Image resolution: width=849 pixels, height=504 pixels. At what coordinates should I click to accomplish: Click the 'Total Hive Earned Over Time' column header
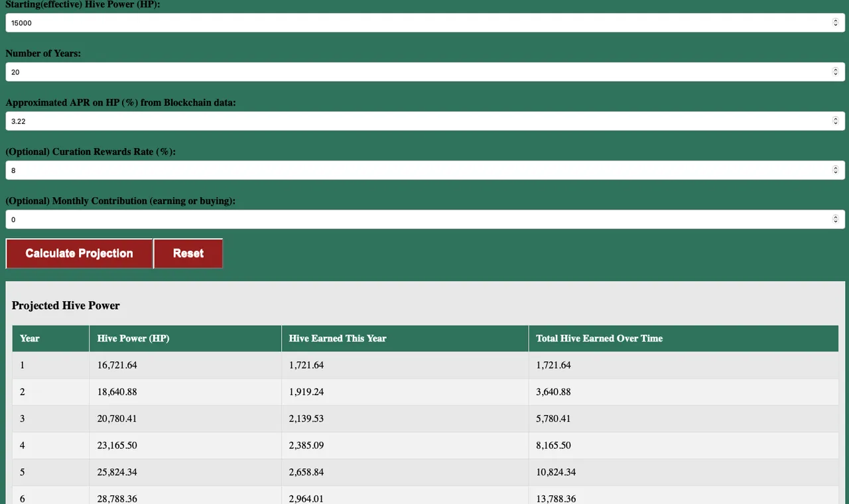(684, 338)
